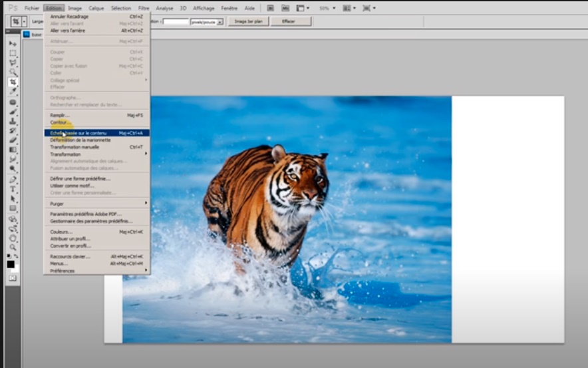The image size is (588, 368).
Task: Select the Dodge tool
Action: (x=13, y=168)
